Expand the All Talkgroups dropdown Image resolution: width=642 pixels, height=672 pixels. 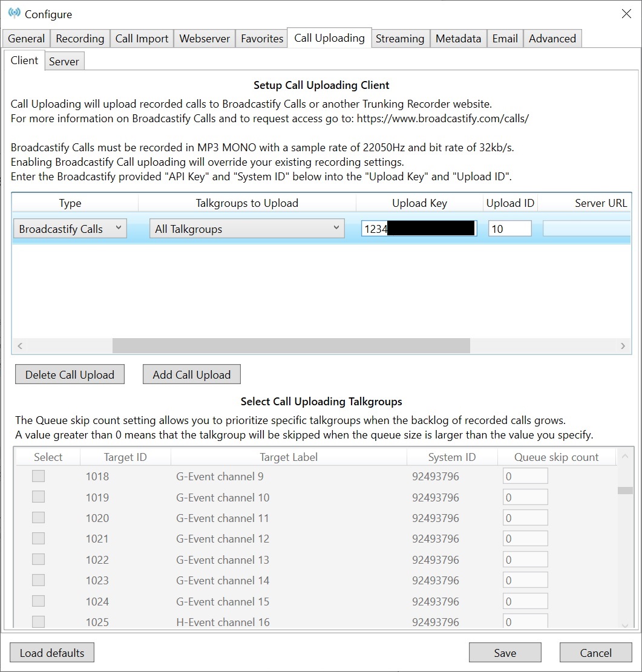point(247,229)
